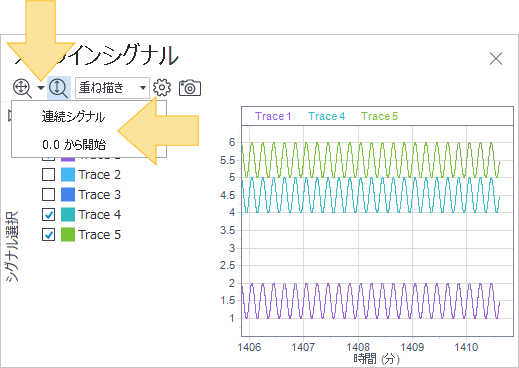Enable the Trace 2 checkbox
Viewport: 519px width, 368px height.
click(x=49, y=175)
